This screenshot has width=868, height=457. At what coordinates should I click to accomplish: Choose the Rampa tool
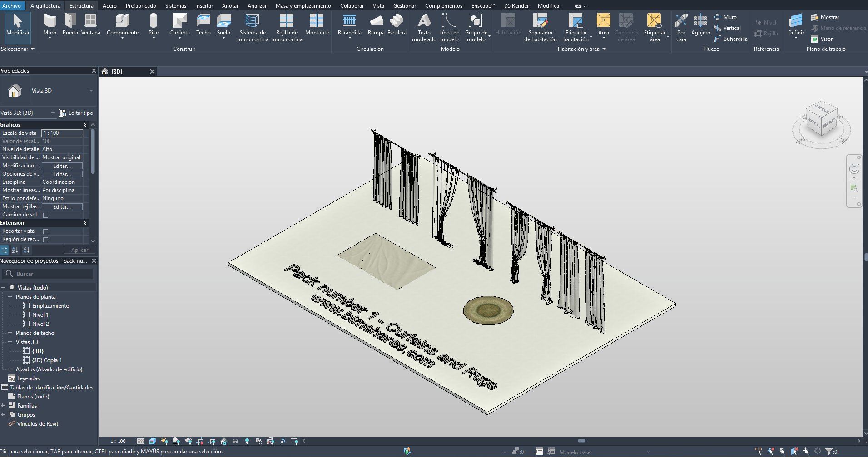tap(376, 25)
